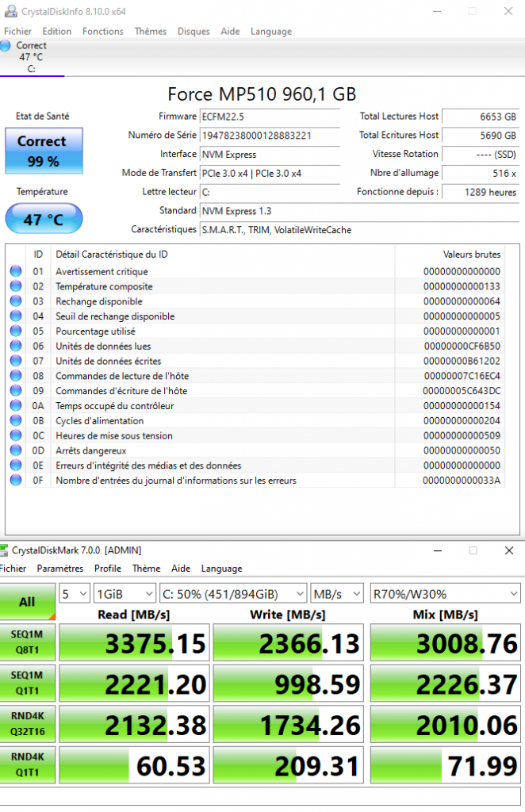Click status orb for ID 0D Arrêts dangereux
The height and width of the screenshot is (812, 525).
(x=16, y=450)
